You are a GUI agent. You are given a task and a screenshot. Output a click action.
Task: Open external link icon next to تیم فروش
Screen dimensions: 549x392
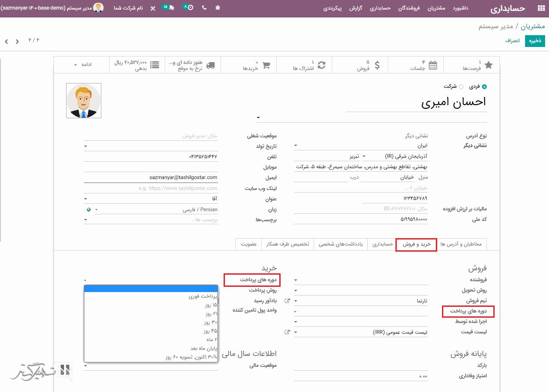pos(287,301)
